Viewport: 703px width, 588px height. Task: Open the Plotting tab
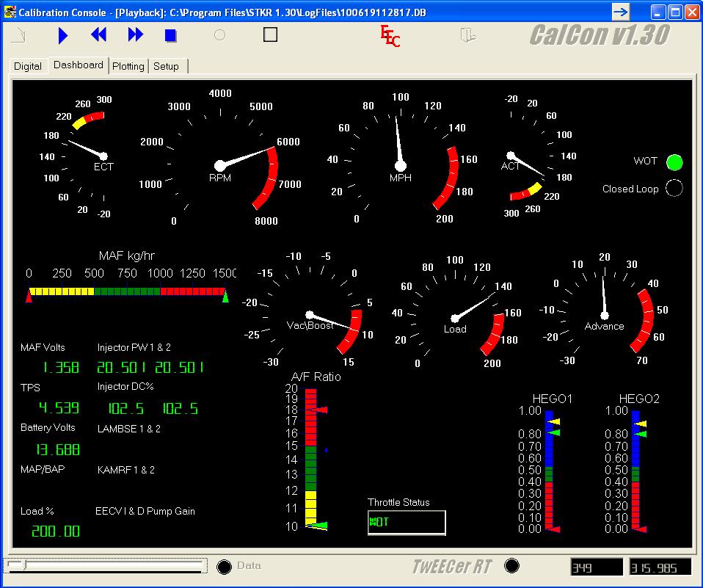(x=128, y=66)
